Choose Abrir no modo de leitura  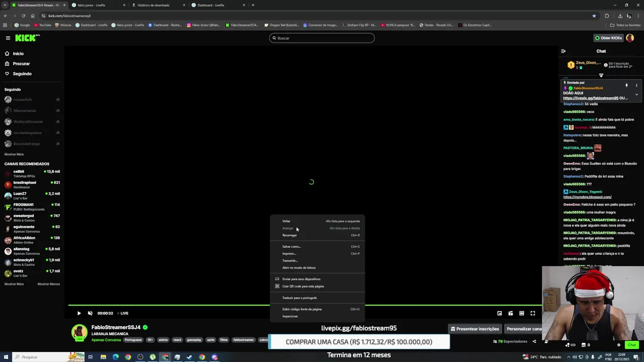pyautogui.click(x=317, y=267)
